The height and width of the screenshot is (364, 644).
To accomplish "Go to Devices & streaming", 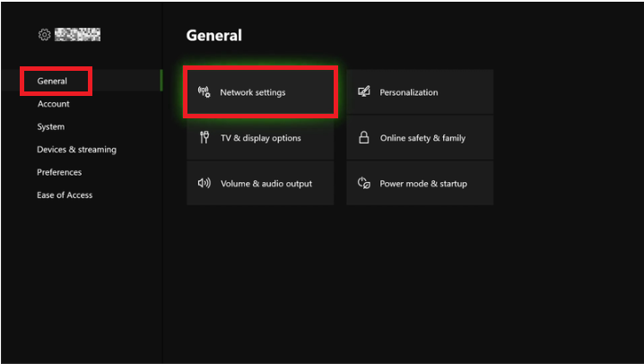I will click(x=76, y=150).
